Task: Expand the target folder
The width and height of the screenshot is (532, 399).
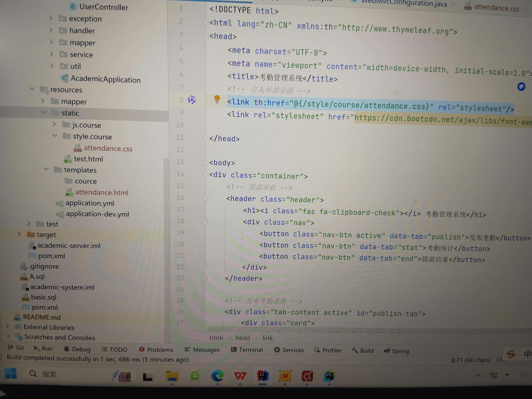Action: coord(19,234)
